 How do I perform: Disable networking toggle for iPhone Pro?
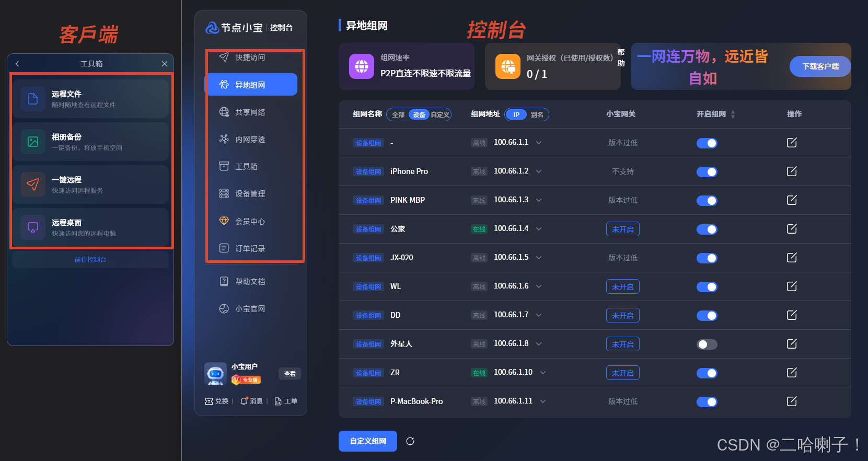707,172
